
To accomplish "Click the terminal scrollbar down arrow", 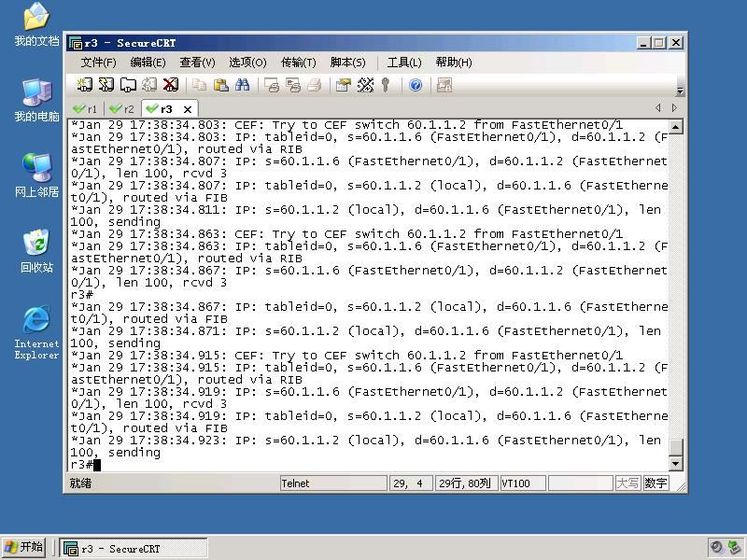I will click(x=675, y=463).
